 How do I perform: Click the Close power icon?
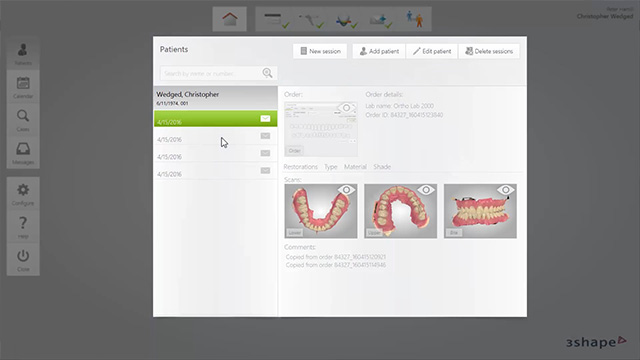pos(23,260)
